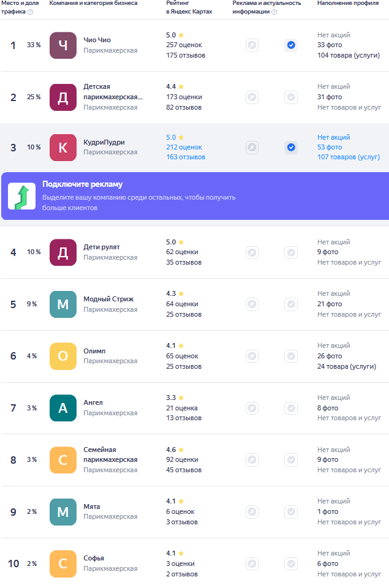Click the 21 оценка text for Ангел
This screenshot has height=588, width=389.
coord(182,408)
